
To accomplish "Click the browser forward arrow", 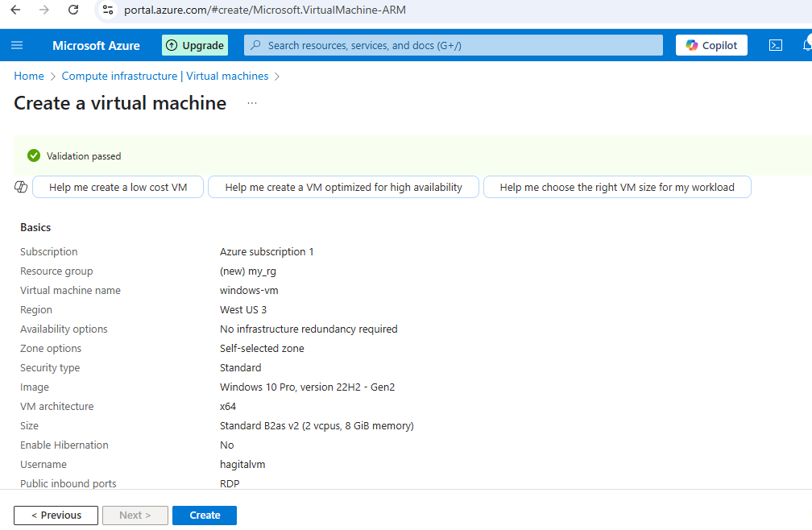I will pyautogui.click(x=44, y=10).
